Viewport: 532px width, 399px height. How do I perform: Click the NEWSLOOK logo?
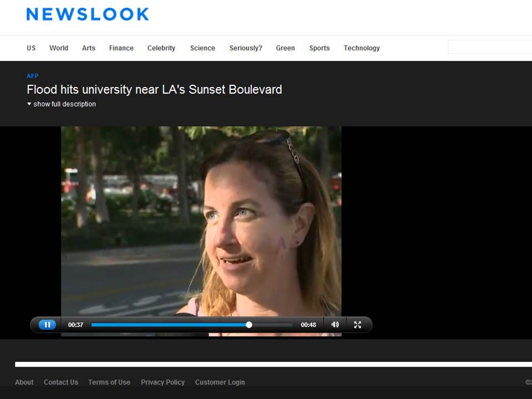tap(87, 14)
